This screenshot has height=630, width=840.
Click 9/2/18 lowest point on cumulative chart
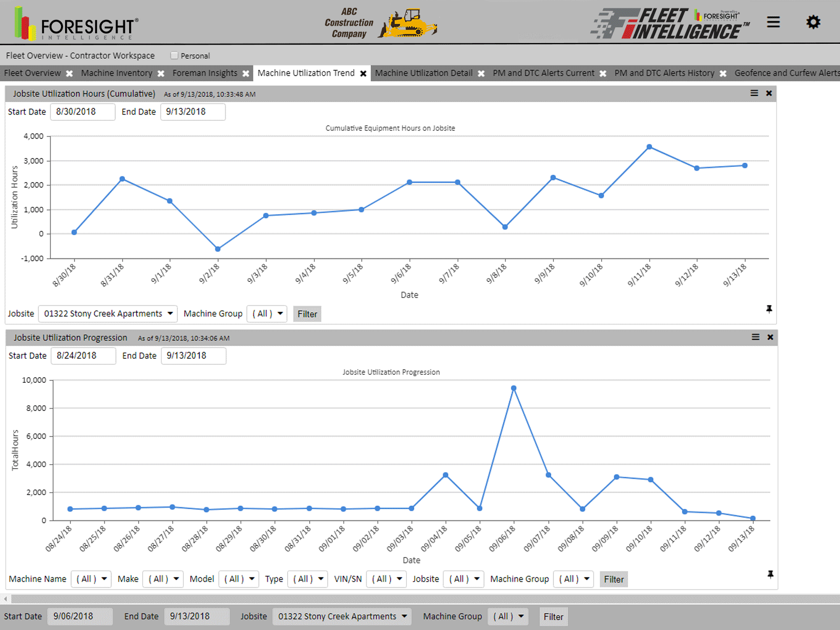coord(218,249)
